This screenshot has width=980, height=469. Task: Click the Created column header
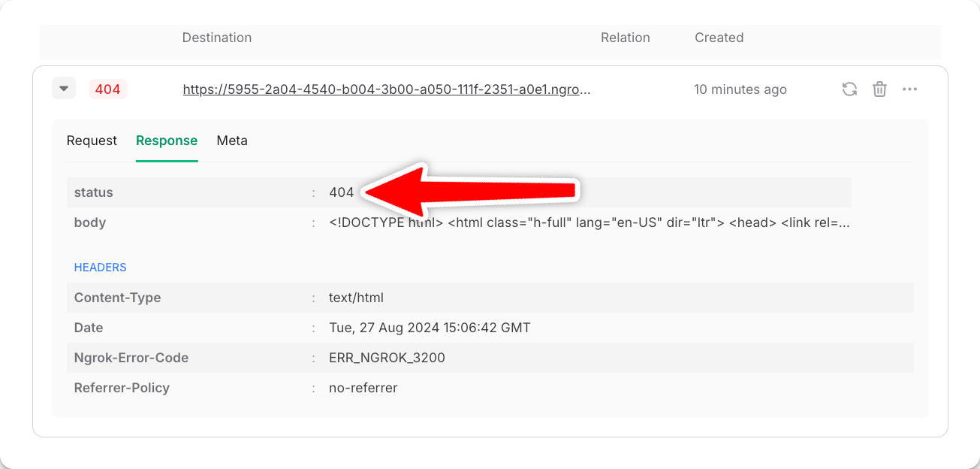[x=719, y=38]
